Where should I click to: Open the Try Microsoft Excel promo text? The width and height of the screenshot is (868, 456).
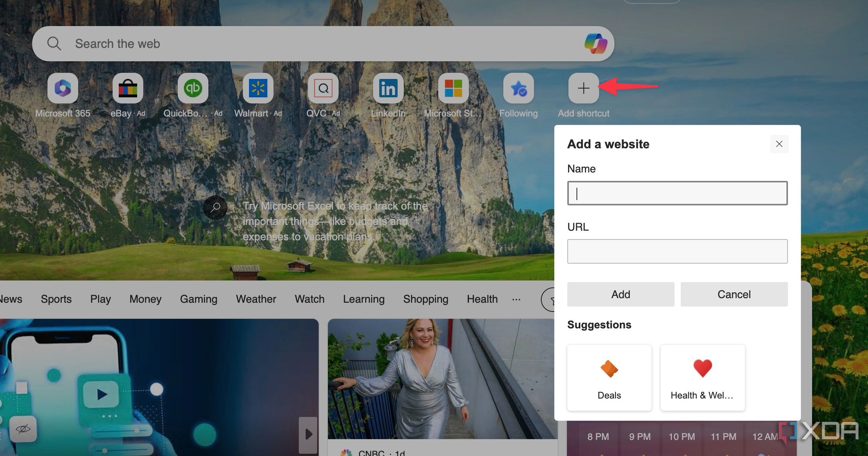(x=335, y=221)
